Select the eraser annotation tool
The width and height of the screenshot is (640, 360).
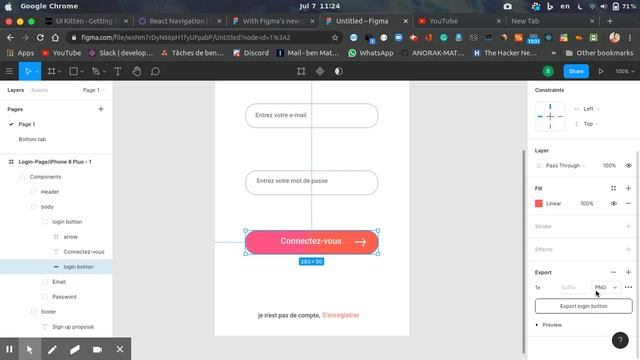click(x=75, y=349)
